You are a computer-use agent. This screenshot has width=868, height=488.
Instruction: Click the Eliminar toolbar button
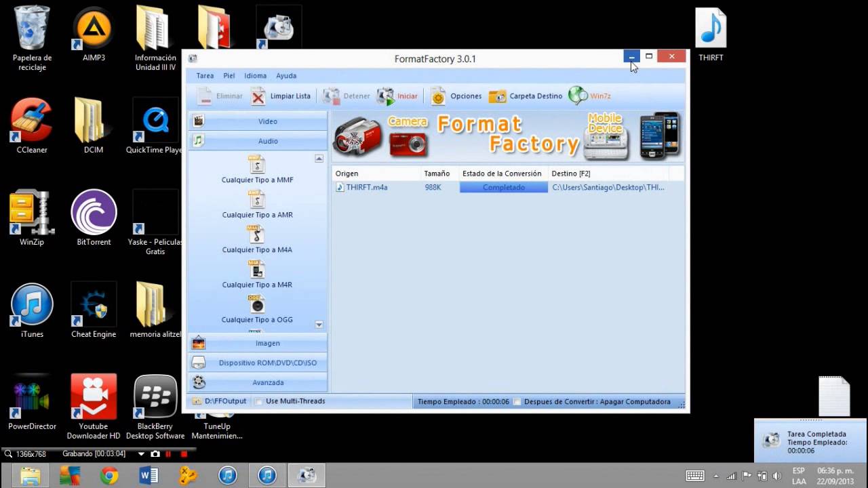[220, 96]
